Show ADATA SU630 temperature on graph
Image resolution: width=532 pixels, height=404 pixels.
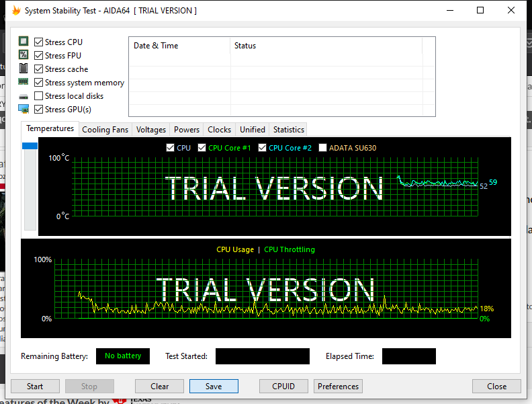pyautogui.click(x=322, y=148)
